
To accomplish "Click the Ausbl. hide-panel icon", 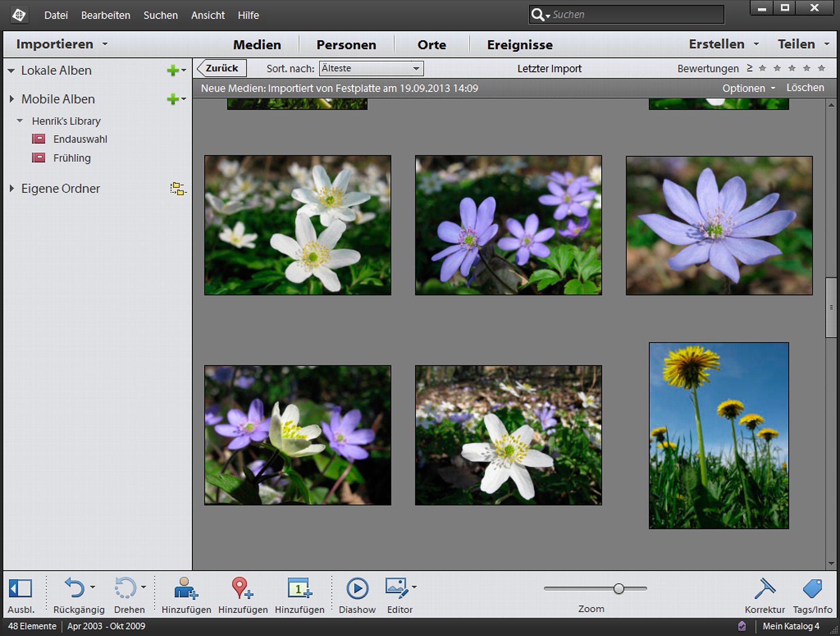I will pos(20,588).
